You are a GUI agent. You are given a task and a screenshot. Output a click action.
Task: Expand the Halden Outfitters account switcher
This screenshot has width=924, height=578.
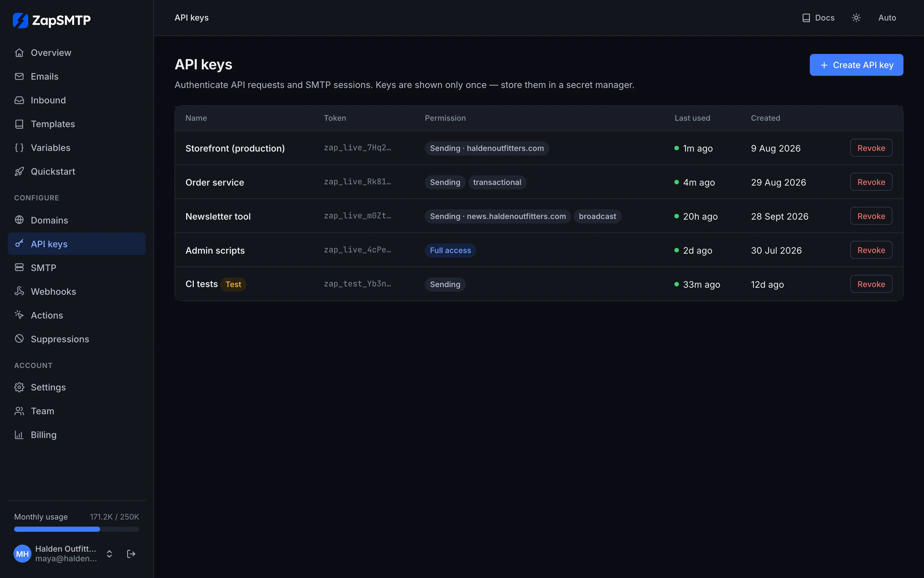tap(109, 554)
